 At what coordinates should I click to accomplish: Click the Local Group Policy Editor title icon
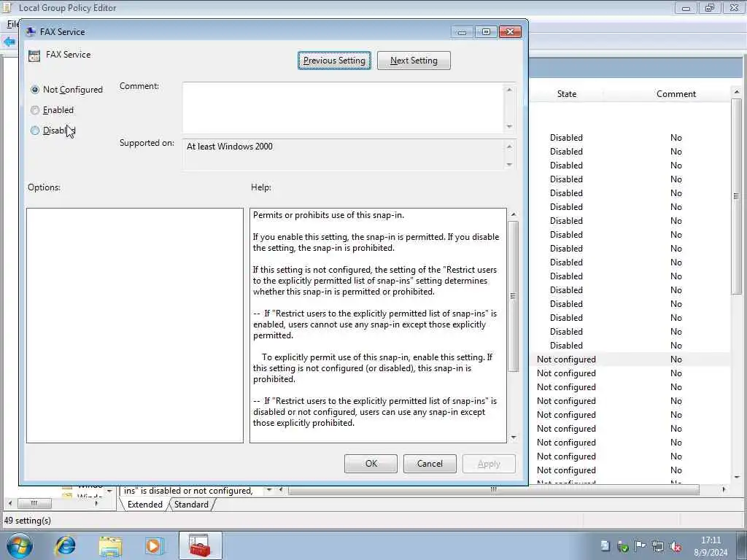click(7, 7)
